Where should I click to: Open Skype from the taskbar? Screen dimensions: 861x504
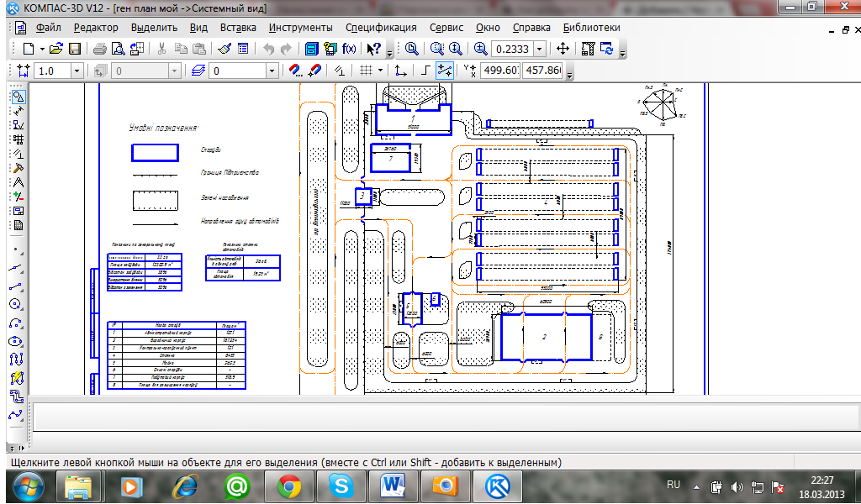341,486
